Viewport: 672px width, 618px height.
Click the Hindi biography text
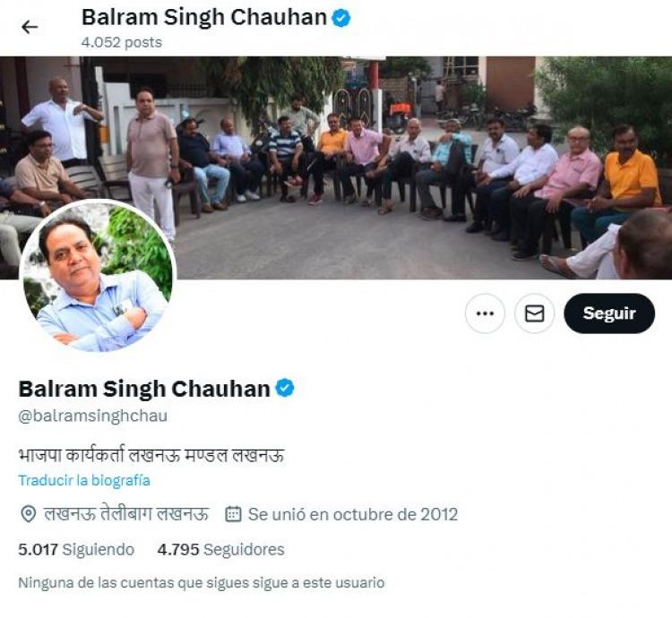151,455
